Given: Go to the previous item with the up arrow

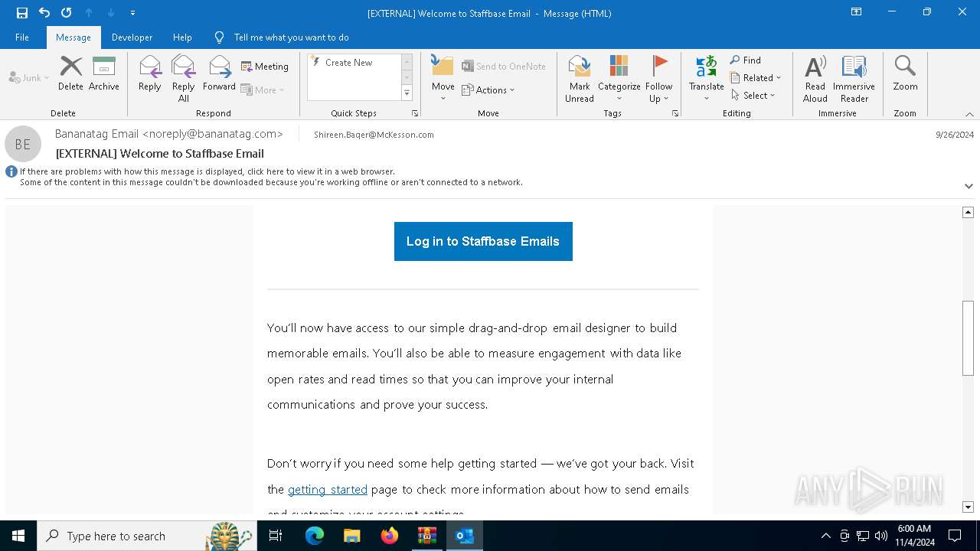Looking at the screenshot, I should tap(89, 13).
